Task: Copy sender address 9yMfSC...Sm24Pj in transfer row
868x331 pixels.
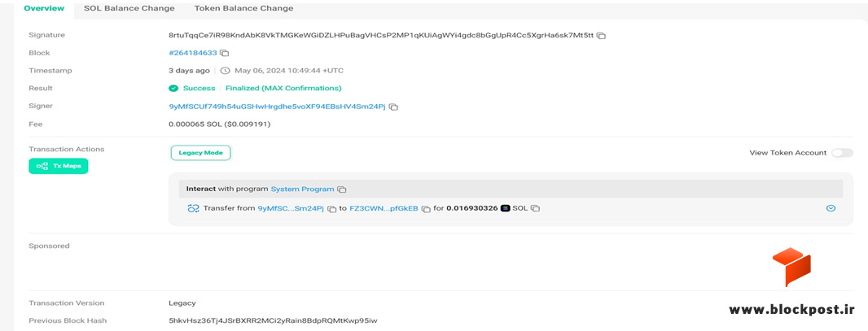Action: 331,209
